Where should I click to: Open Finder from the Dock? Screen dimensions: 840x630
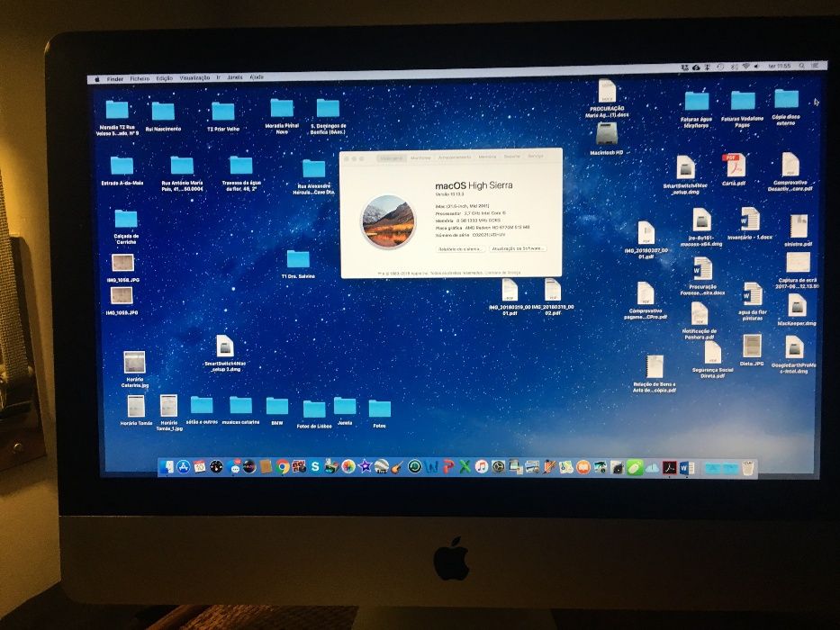coord(167,467)
